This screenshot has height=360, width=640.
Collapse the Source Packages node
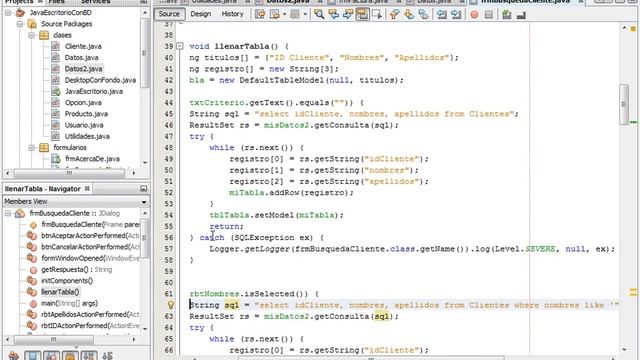click(20, 24)
